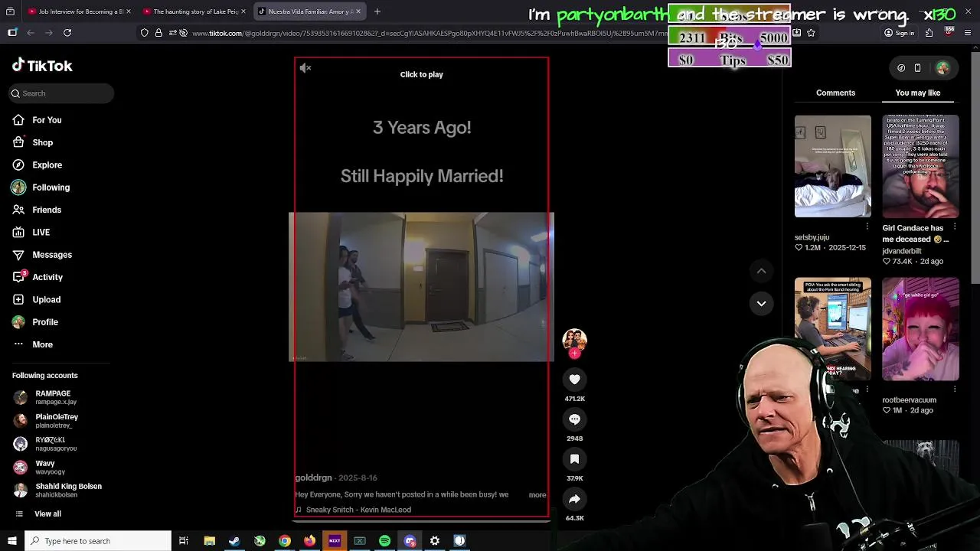Open Shahid King Bolsen account
Screen dimensions: 980x551
57,491
